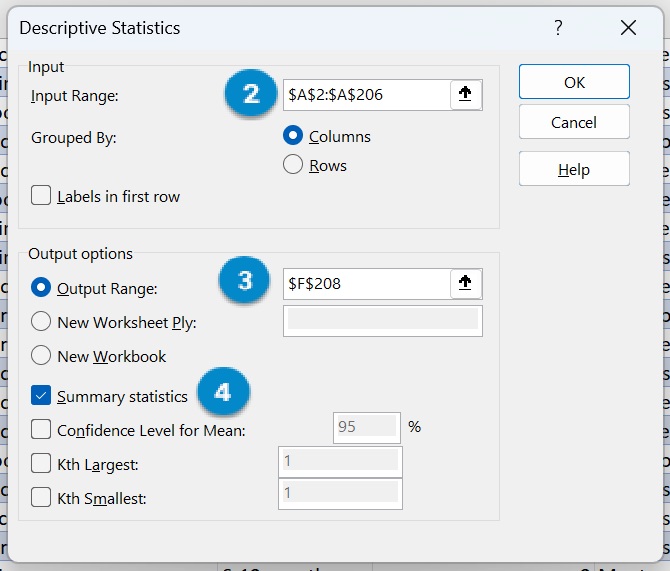Click the Output Range collapse dialog icon
The height and width of the screenshot is (571, 670).
point(466,284)
